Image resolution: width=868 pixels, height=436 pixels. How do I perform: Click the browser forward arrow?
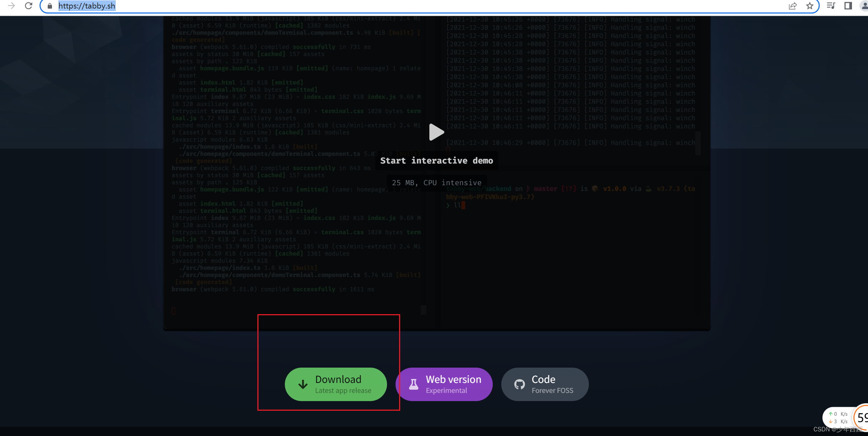[11, 6]
